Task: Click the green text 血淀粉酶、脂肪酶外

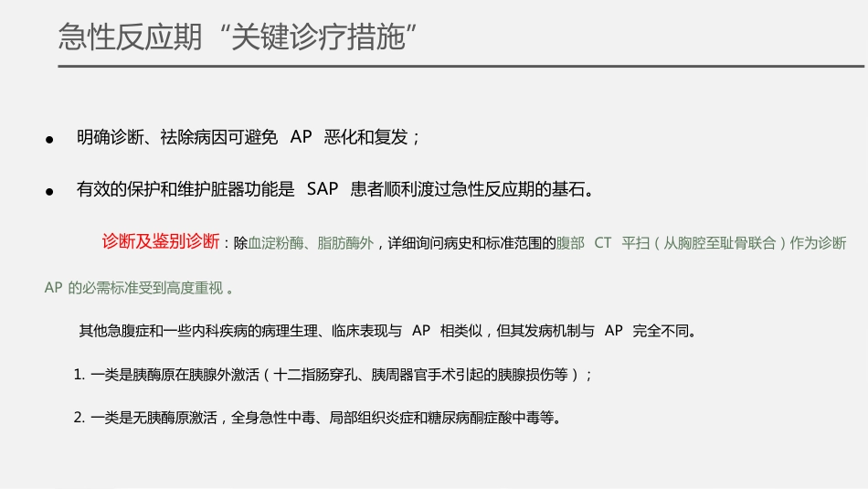Action: (x=311, y=243)
